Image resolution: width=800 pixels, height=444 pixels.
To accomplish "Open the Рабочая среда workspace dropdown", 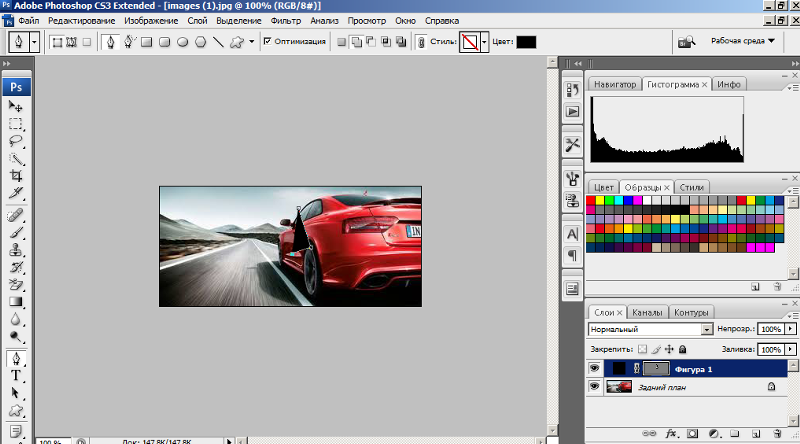I will tap(743, 41).
